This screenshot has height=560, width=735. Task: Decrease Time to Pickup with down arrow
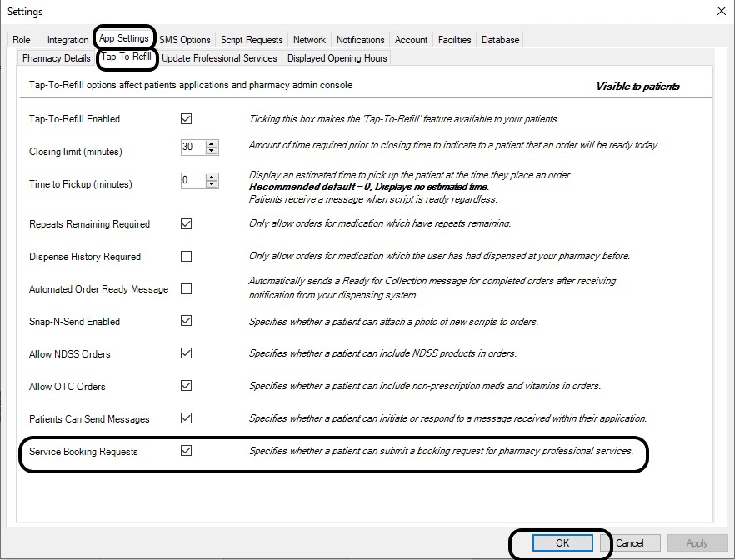pyautogui.click(x=212, y=184)
